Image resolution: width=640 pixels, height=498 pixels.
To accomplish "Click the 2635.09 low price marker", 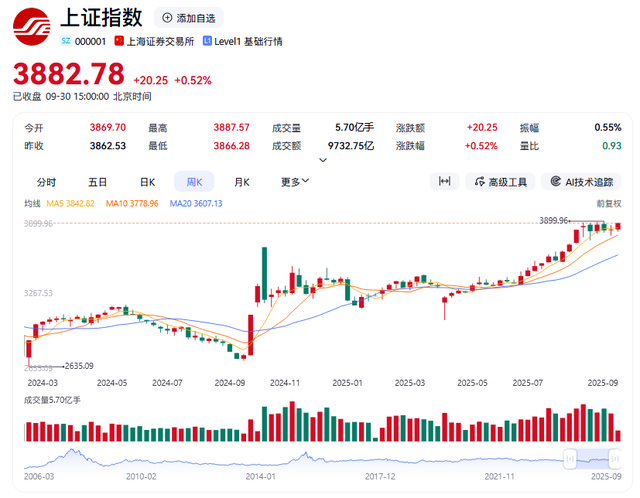I will point(79,366).
